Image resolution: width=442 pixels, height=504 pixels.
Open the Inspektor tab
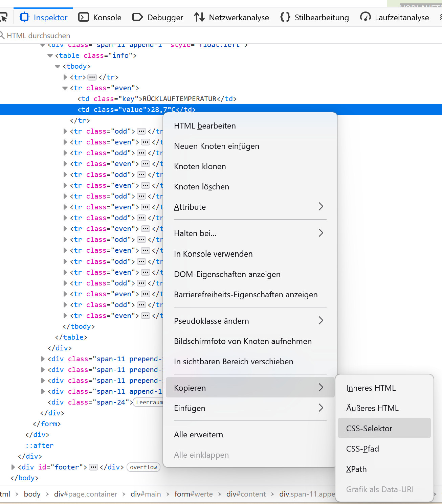tap(44, 17)
